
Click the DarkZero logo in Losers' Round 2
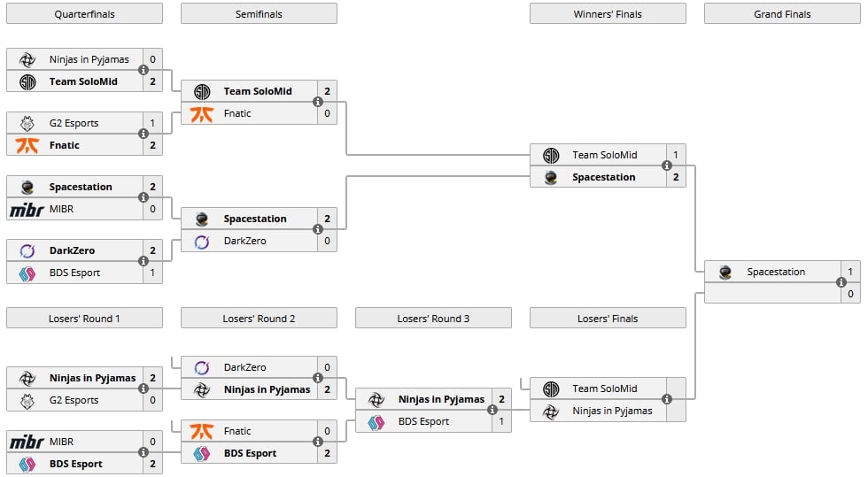202,367
